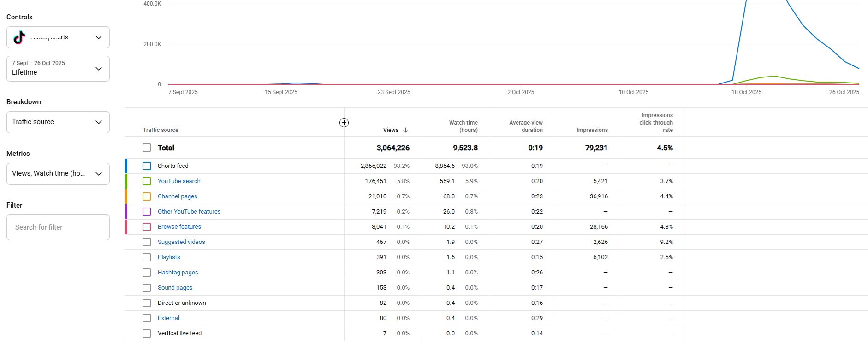This screenshot has width=868, height=356.
Task: Open the Suggested videos link
Action: pyautogui.click(x=181, y=242)
